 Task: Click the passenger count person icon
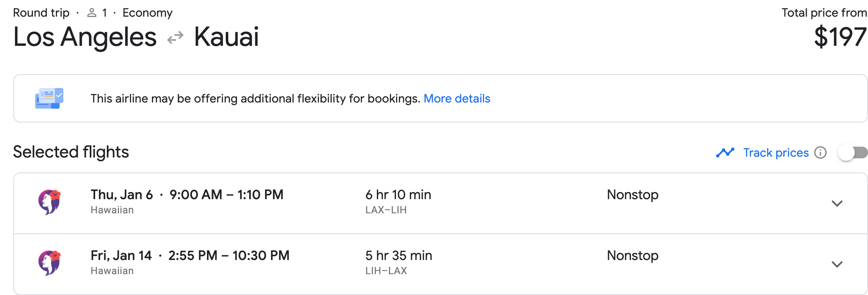[91, 13]
